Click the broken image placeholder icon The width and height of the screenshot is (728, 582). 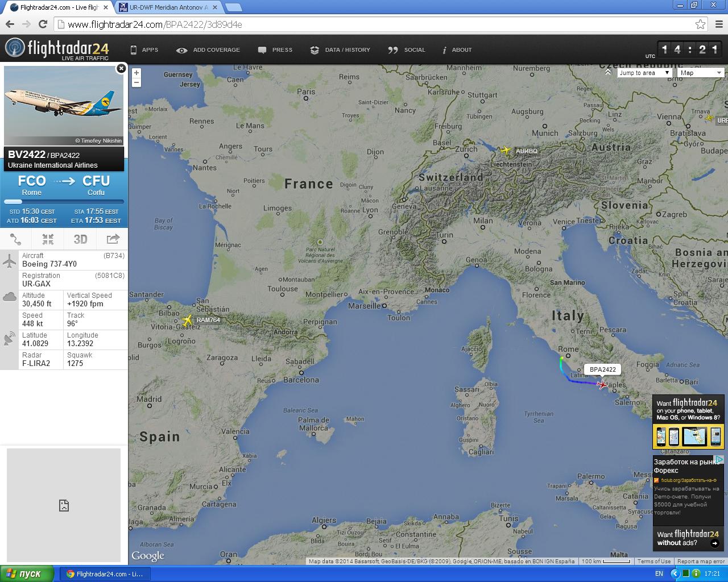(64, 505)
